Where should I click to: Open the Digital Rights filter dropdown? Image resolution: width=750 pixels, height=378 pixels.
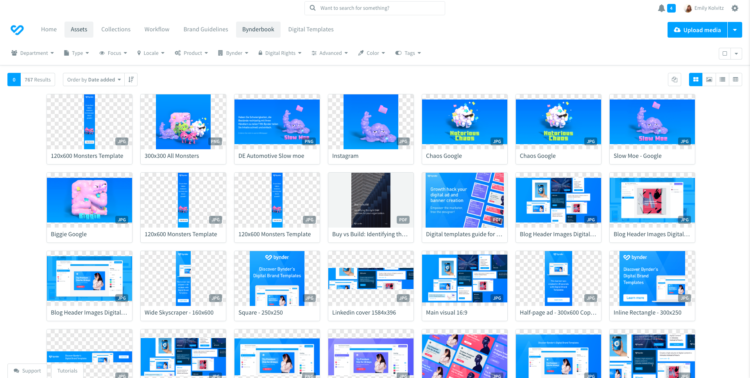point(280,53)
